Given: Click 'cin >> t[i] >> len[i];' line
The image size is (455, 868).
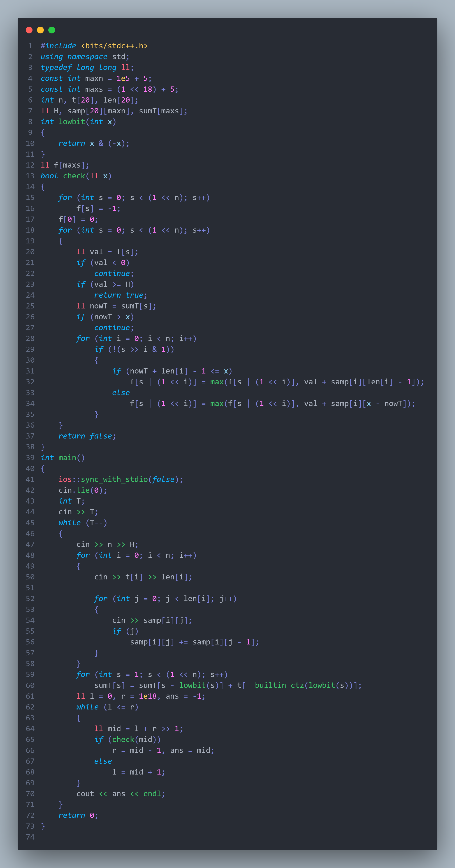Looking at the screenshot, I should [143, 577].
